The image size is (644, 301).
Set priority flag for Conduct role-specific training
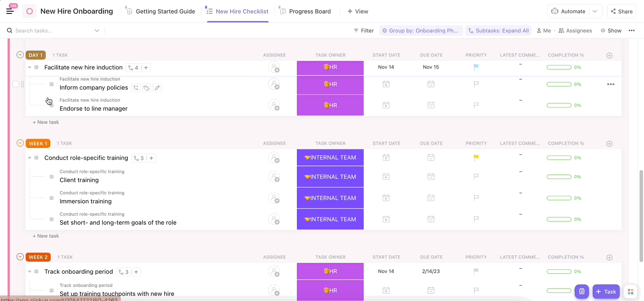tap(476, 158)
